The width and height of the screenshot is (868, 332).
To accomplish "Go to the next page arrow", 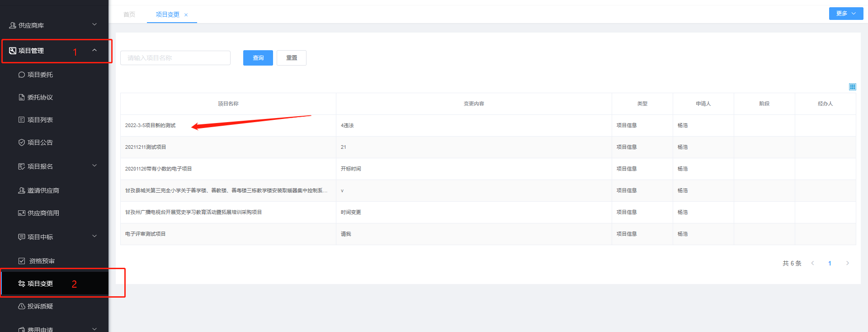I will [x=847, y=263].
